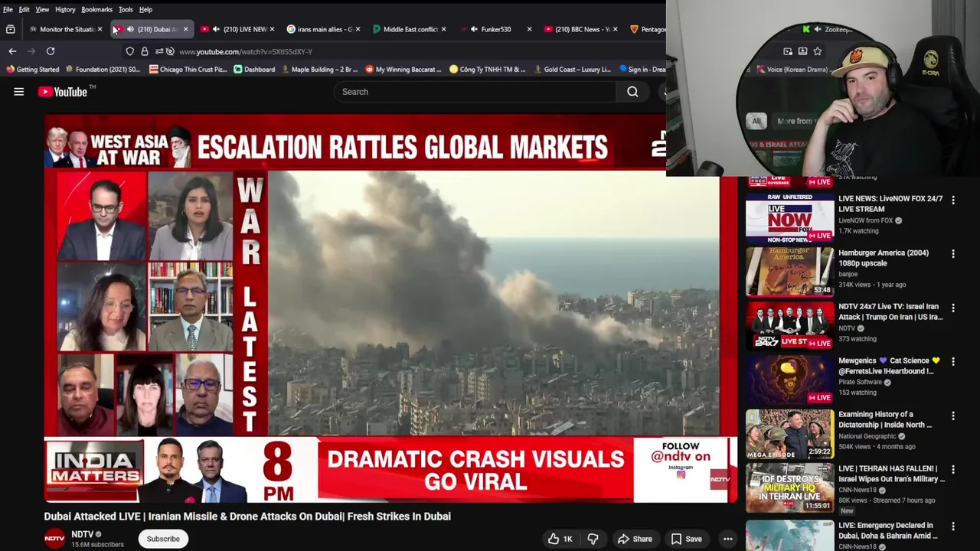Like the NDTV video
This screenshot has height=551, width=980.
click(560, 539)
